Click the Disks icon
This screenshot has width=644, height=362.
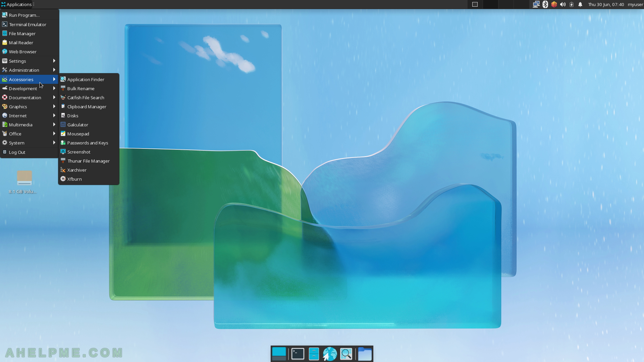pyautogui.click(x=63, y=116)
